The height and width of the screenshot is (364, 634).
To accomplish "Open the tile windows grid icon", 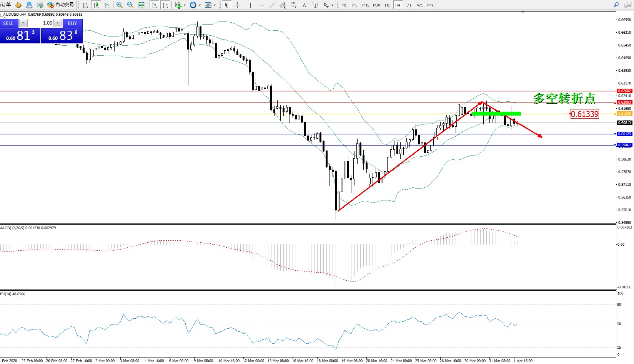I will click(x=141, y=5).
